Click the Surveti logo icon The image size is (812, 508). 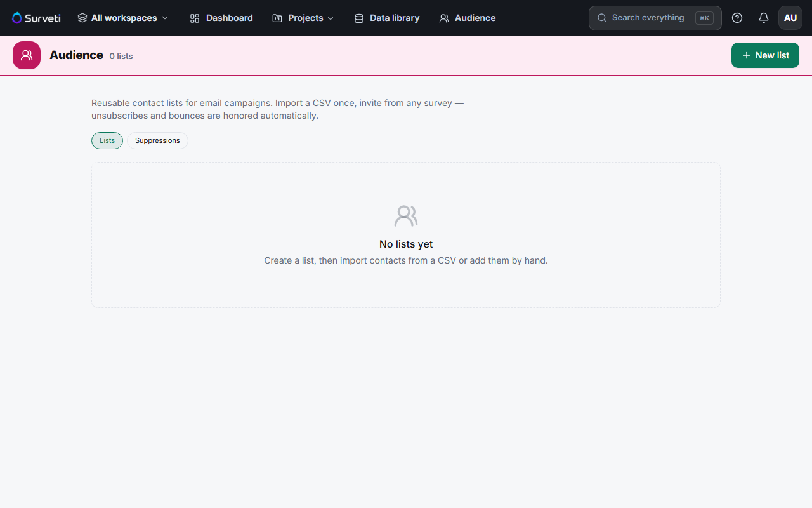(x=17, y=18)
